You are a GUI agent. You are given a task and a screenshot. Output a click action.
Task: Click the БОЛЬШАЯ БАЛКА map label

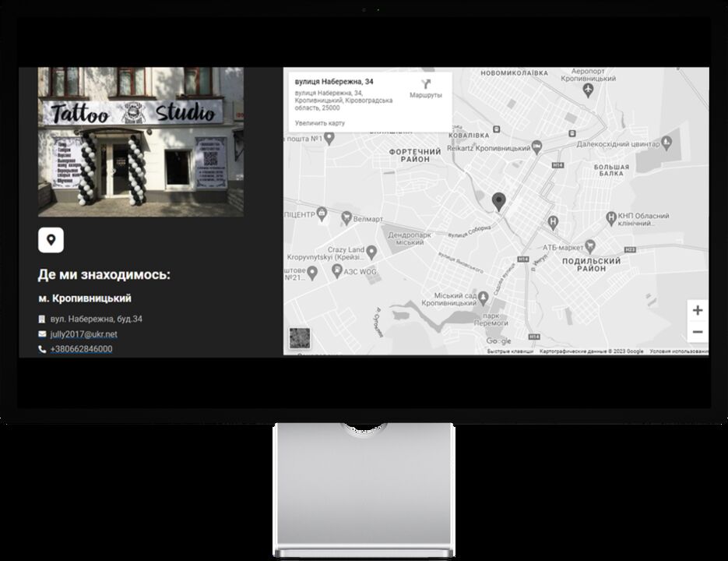[x=611, y=170]
